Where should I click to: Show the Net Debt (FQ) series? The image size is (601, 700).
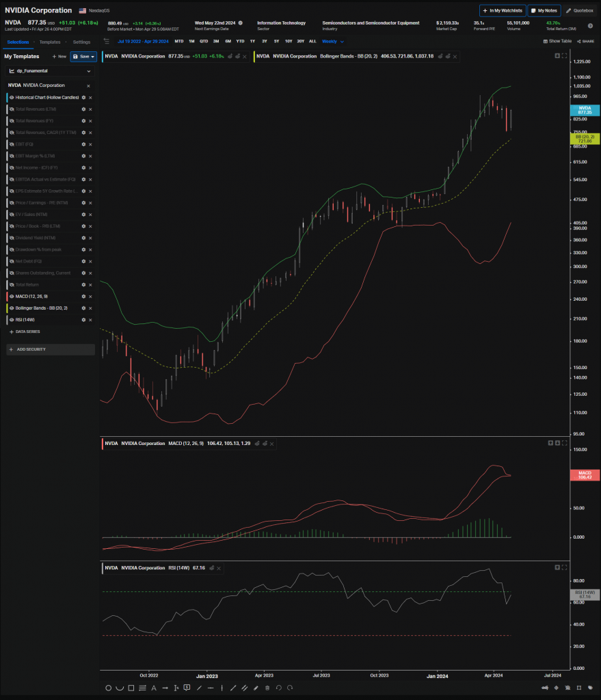(12, 261)
